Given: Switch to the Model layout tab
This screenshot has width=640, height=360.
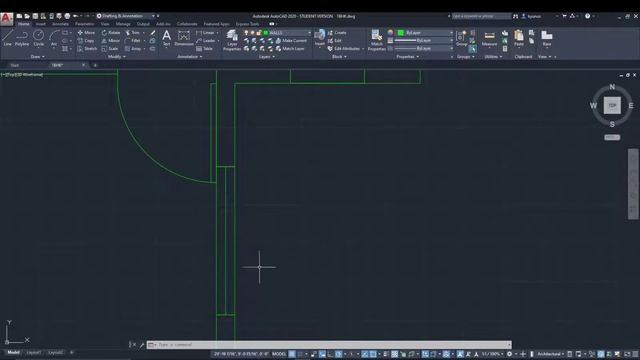Looking at the screenshot, I should 13,352.
